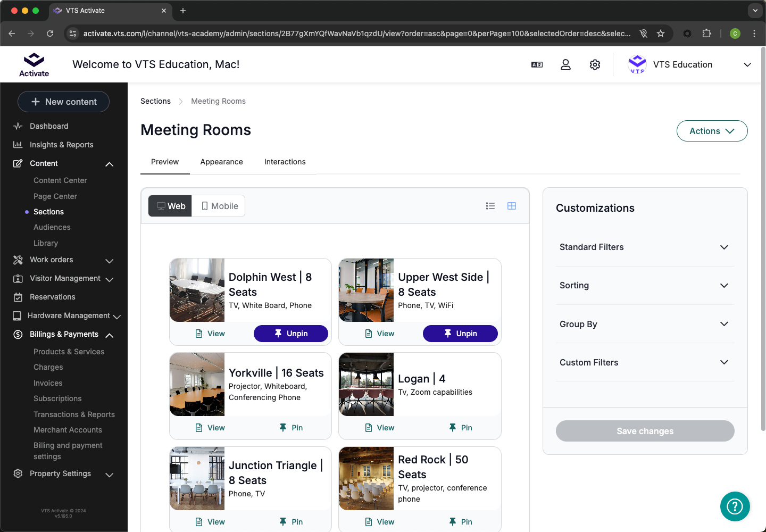Unpin the Dolphin West room
Image resolution: width=766 pixels, height=532 pixels.
290,334
